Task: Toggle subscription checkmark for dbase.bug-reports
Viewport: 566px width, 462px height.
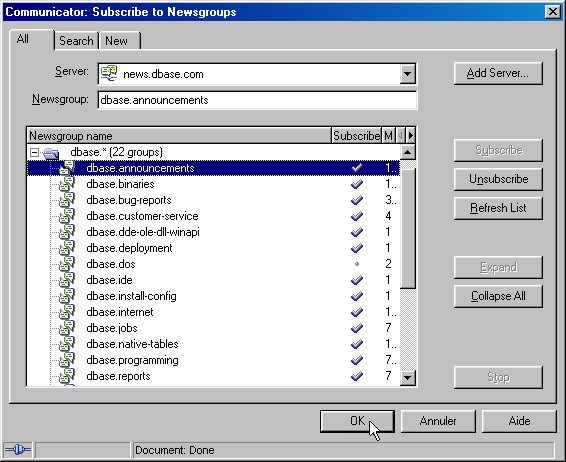Action: click(357, 200)
